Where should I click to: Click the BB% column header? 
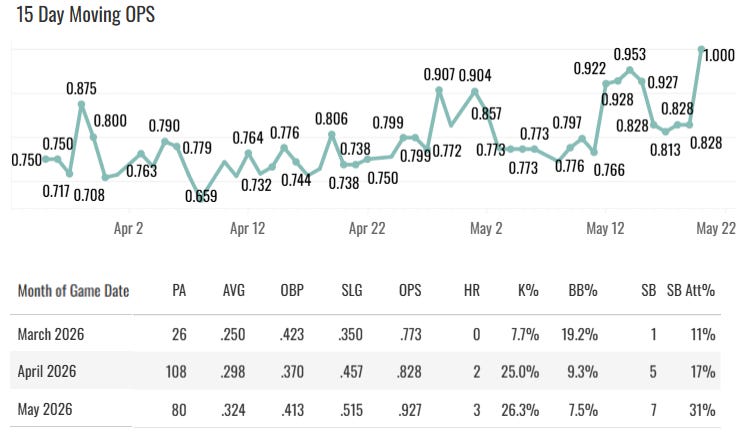[x=583, y=290]
